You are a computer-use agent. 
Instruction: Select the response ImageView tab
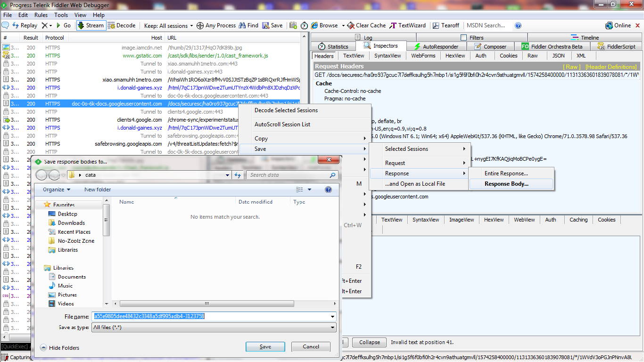(462, 220)
